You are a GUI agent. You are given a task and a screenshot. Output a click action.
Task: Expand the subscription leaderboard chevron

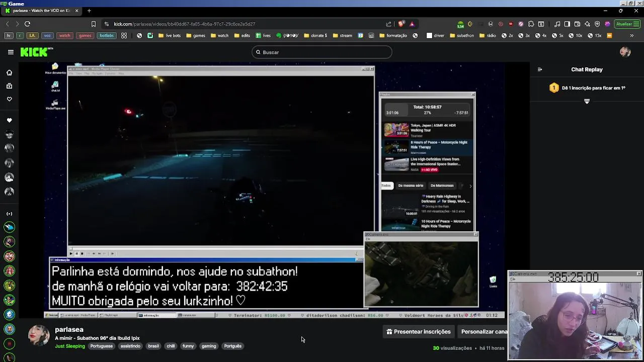point(587,102)
